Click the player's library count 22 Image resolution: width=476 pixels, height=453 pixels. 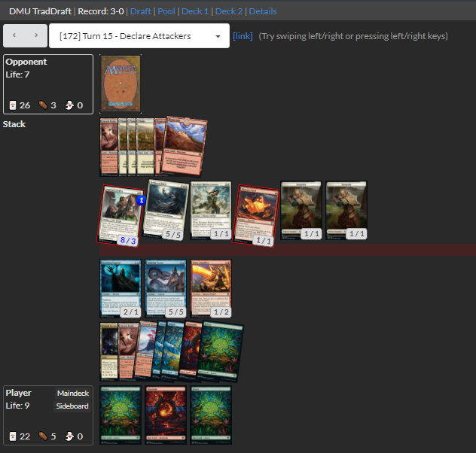25,436
